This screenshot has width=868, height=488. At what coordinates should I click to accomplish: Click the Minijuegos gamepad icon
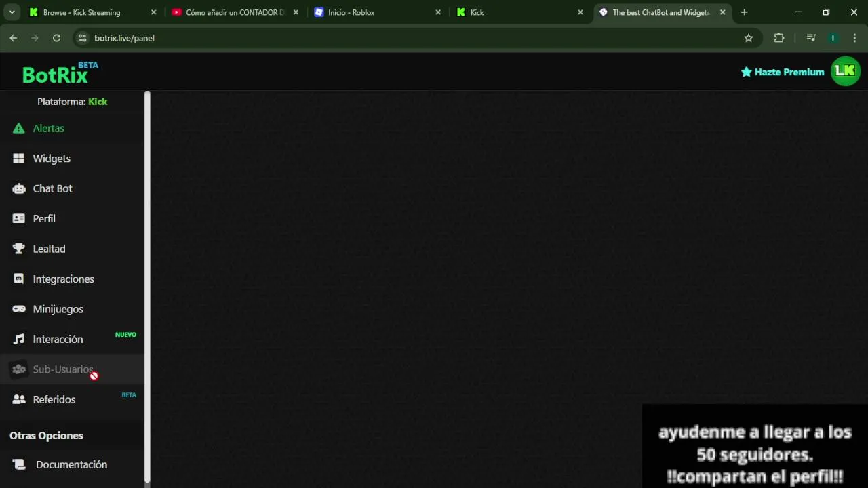coord(19,309)
